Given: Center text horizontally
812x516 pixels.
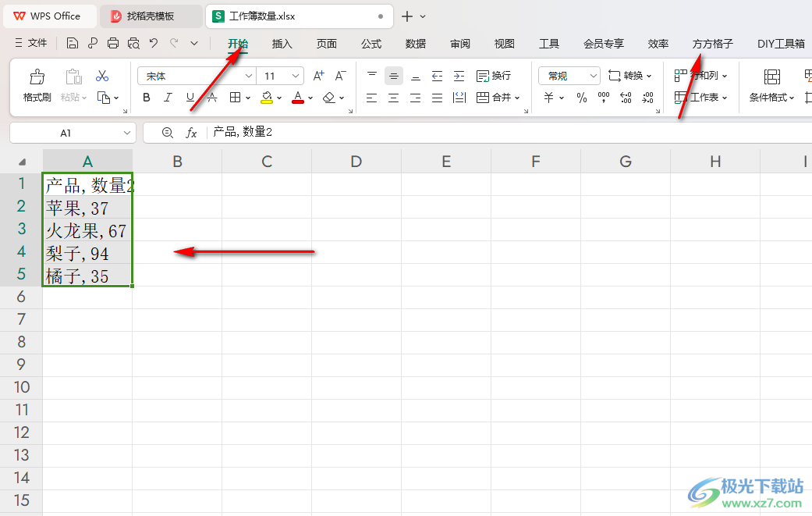Looking at the screenshot, I should pyautogui.click(x=394, y=98).
